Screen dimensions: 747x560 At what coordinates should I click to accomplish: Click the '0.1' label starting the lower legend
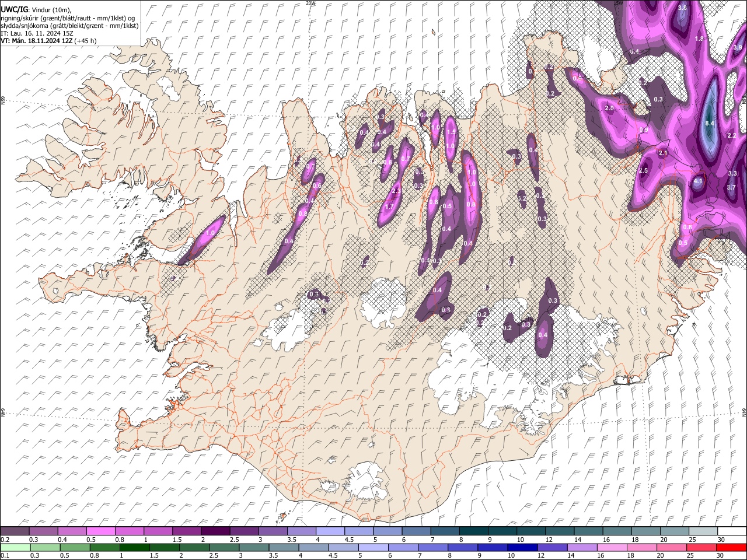pyautogui.click(x=5, y=556)
